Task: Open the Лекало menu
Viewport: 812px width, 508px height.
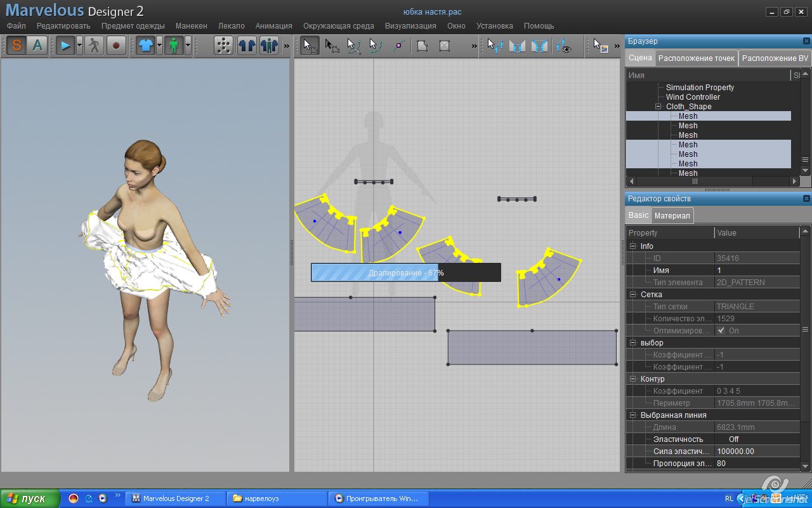Action: click(231, 26)
